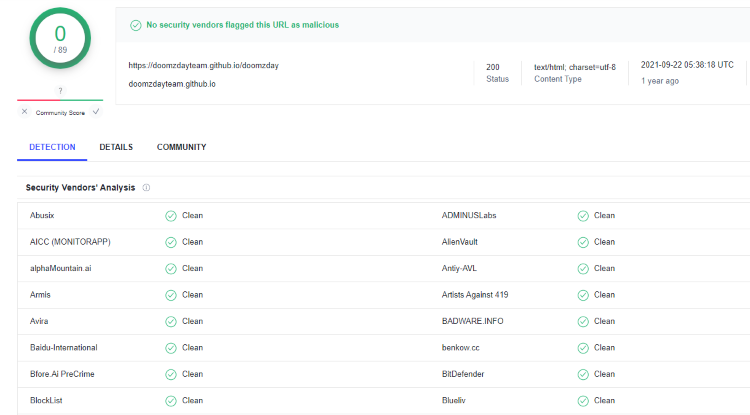Image resolution: width=750 pixels, height=415 pixels.
Task: Click the '1 year ago' text
Action: pos(660,81)
